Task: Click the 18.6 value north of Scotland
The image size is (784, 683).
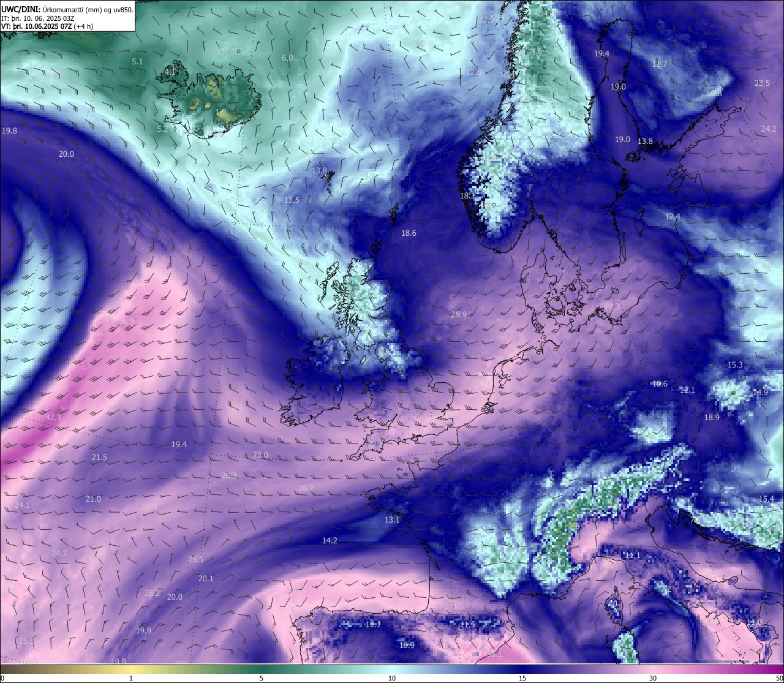Action: [x=409, y=233]
